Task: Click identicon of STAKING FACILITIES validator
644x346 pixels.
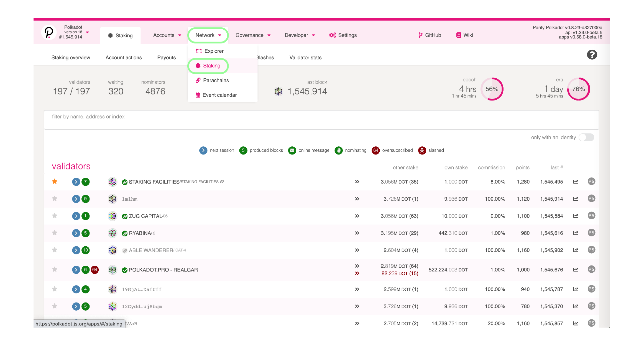Action: (113, 182)
